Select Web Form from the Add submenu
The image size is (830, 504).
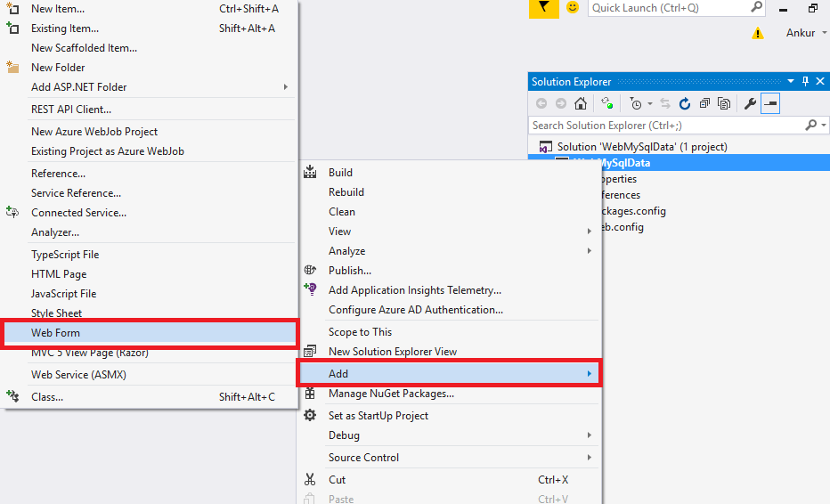(x=150, y=333)
